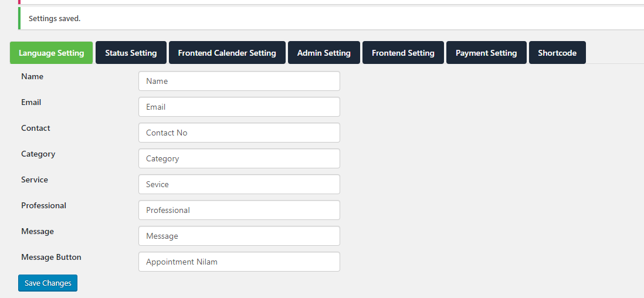Select the Message text box
This screenshot has width=644, height=298.
[239, 236]
